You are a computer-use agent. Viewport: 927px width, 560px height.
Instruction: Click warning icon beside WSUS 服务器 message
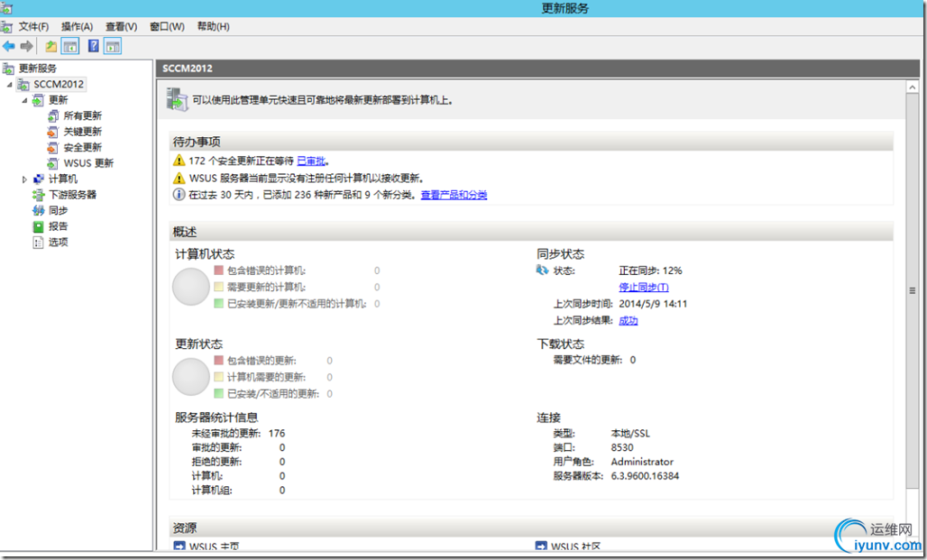point(179,178)
